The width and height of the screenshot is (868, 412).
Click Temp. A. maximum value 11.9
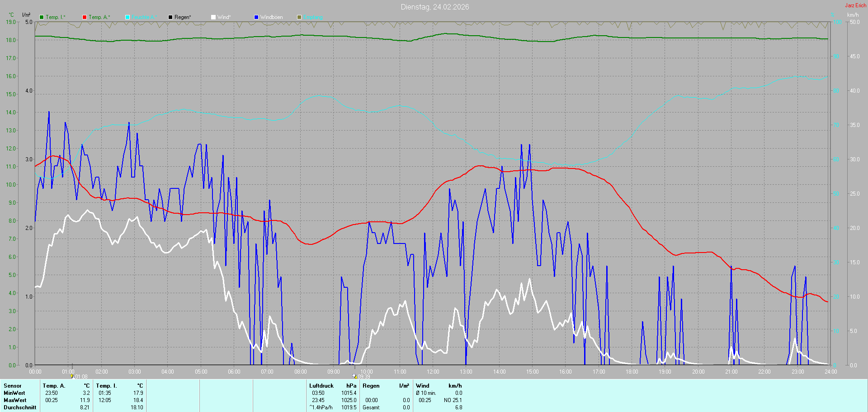click(85, 400)
